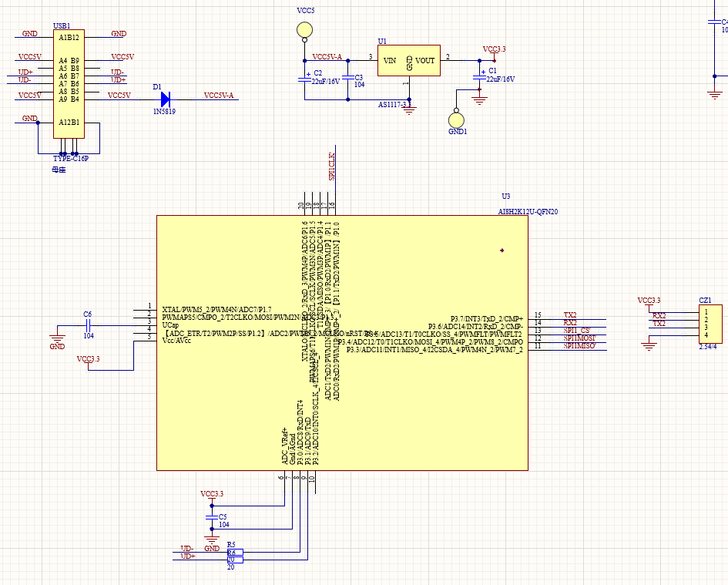This screenshot has width=728, height=585.
Task: Click the '22uF/16V' value beside C2
Action: point(325,81)
